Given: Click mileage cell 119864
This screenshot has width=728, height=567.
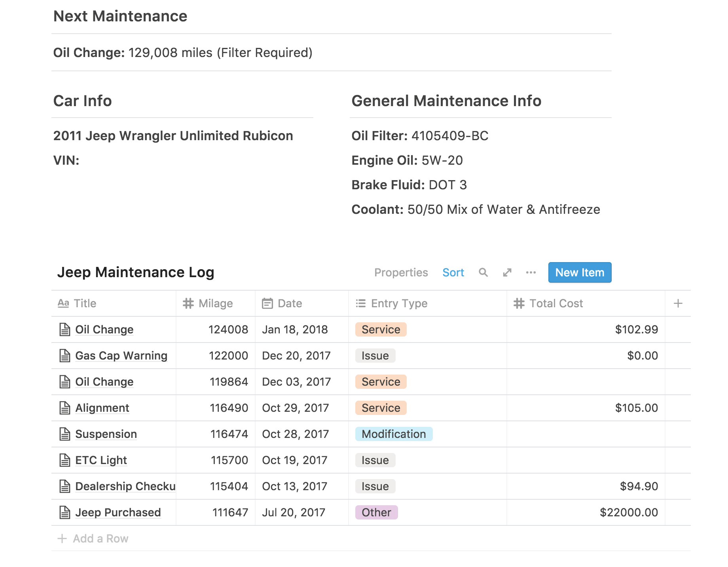Looking at the screenshot, I should pyautogui.click(x=216, y=382).
